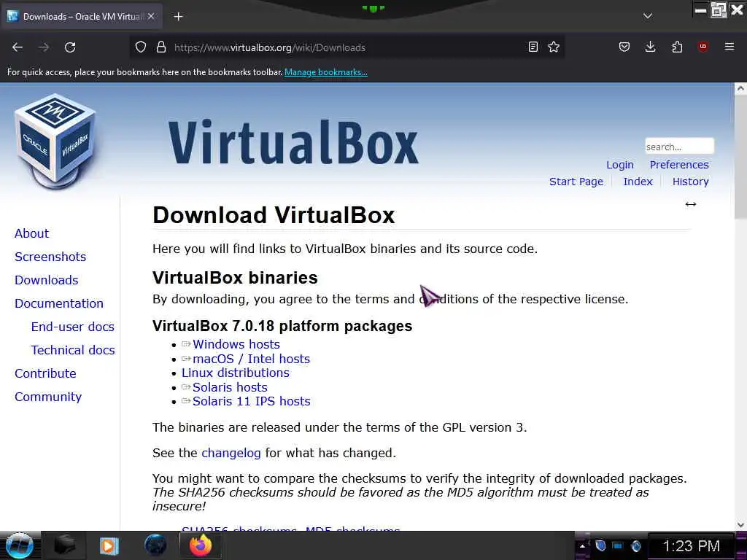
Task: Close the Downloads – Oracle VM VirtualBox tab
Action: (151, 16)
